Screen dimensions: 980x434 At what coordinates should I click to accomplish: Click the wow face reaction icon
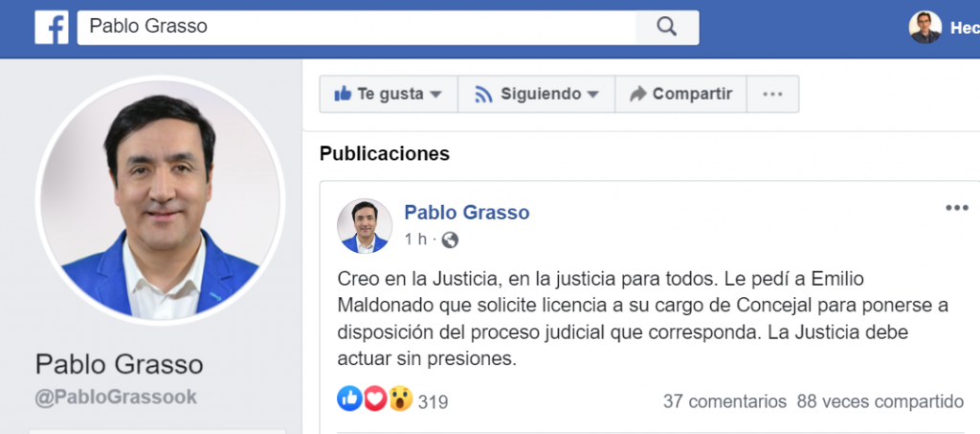click(401, 399)
